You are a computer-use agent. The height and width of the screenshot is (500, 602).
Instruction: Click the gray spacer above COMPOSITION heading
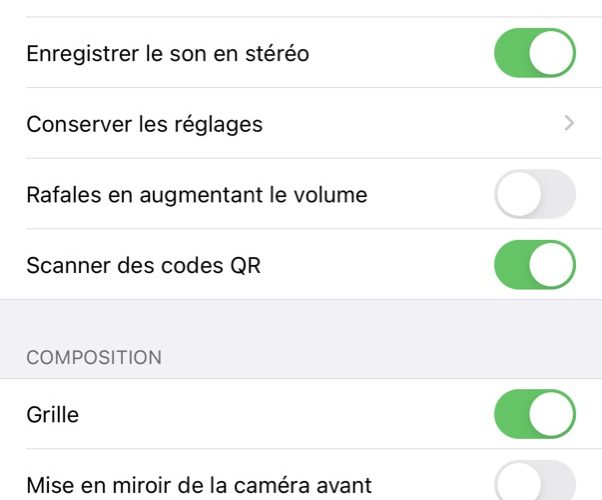tap(301, 321)
